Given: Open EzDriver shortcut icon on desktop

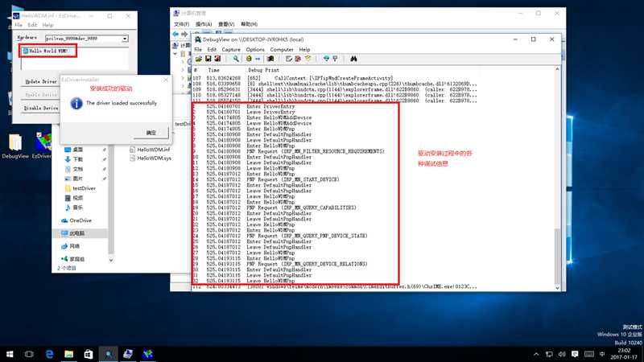Looking at the screenshot, I should point(42,146).
